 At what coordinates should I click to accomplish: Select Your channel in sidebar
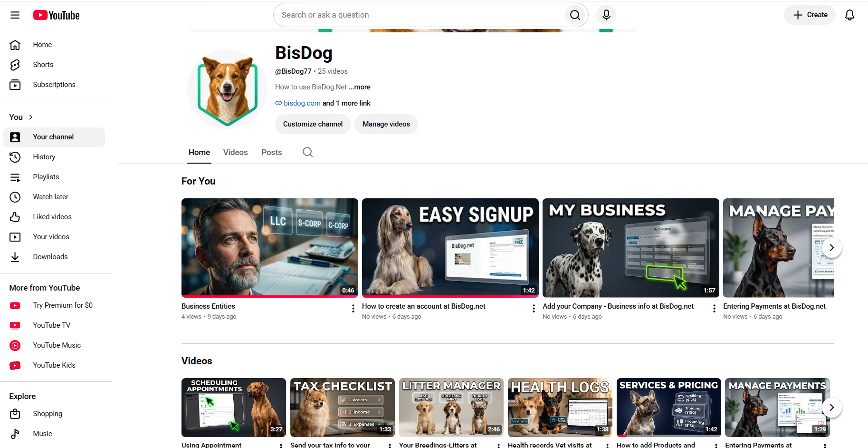point(54,137)
